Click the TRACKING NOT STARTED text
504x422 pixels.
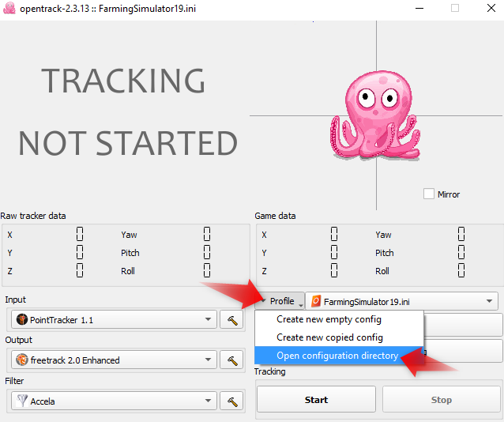pyautogui.click(x=128, y=111)
